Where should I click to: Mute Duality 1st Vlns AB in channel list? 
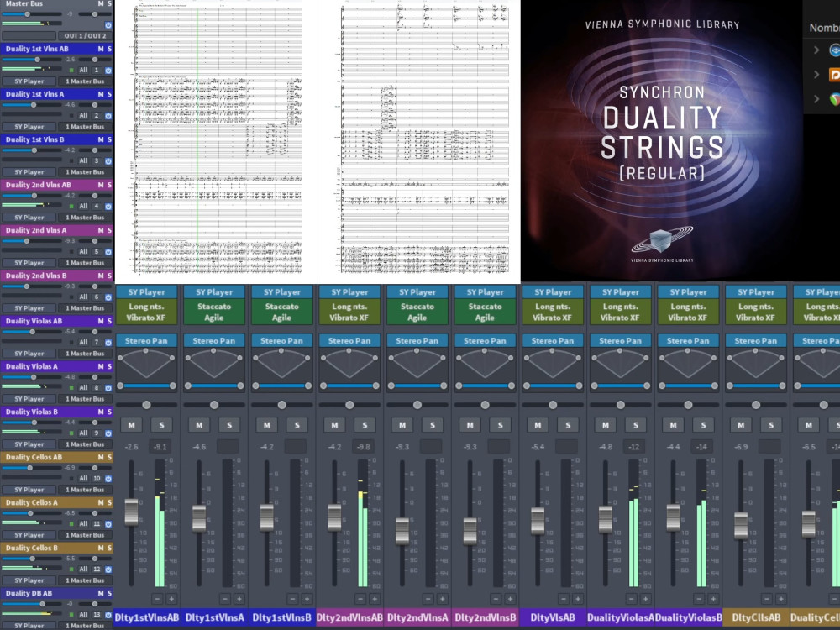click(101, 49)
